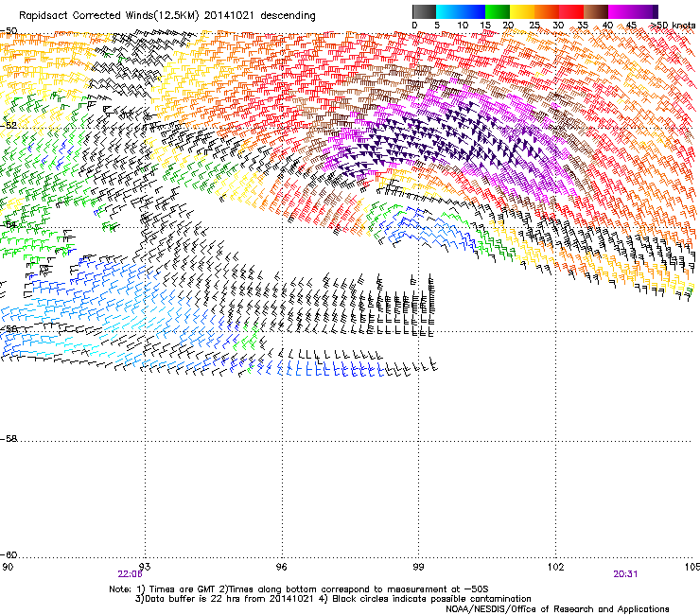The width and height of the screenshot is (700, 615).
Task: Select the gray 0-5 knots legend swatch
Action: [x=424, y=11]
